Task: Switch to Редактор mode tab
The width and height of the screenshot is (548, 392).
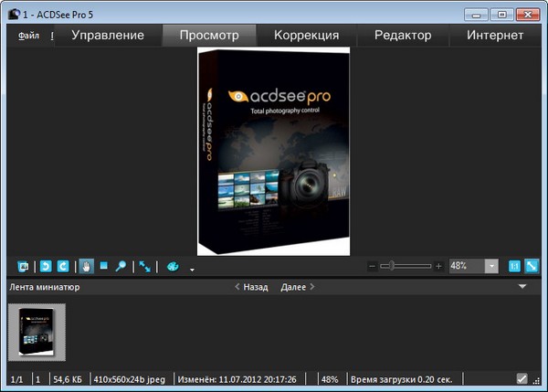Action: pyautogui.click(x=403, y=35)
